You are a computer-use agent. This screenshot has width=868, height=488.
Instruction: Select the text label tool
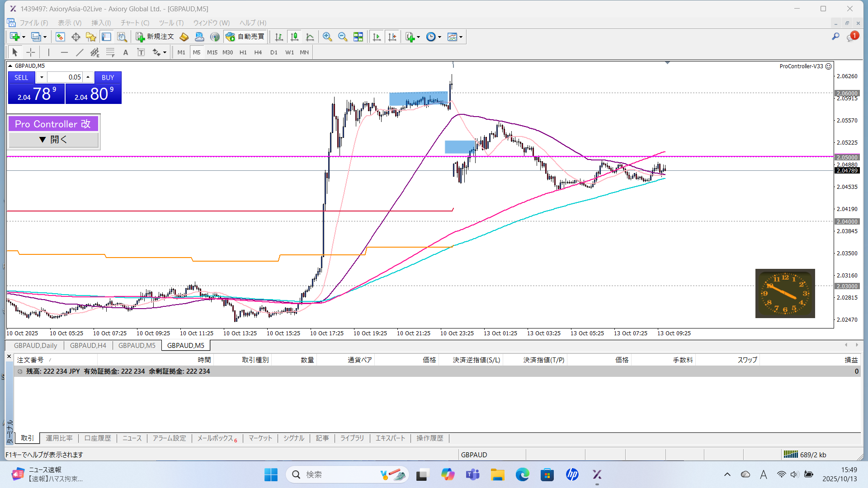click(x=141, y=52)
